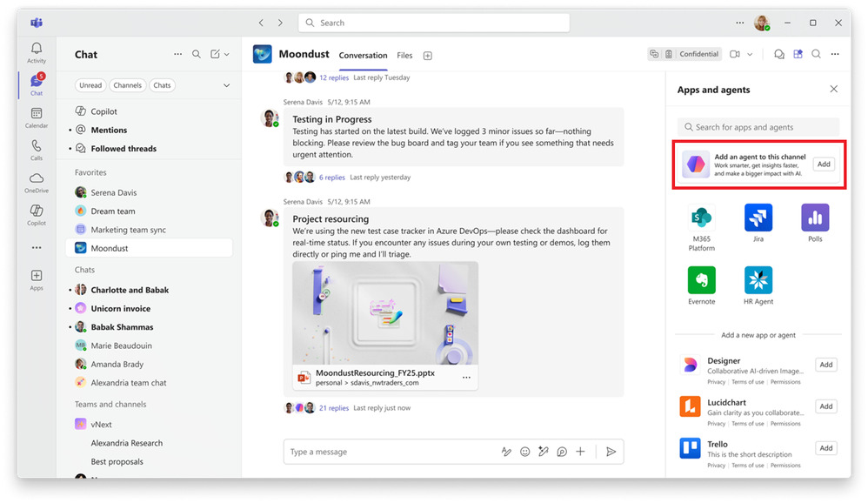Click the emoji icon in message box

524,452
